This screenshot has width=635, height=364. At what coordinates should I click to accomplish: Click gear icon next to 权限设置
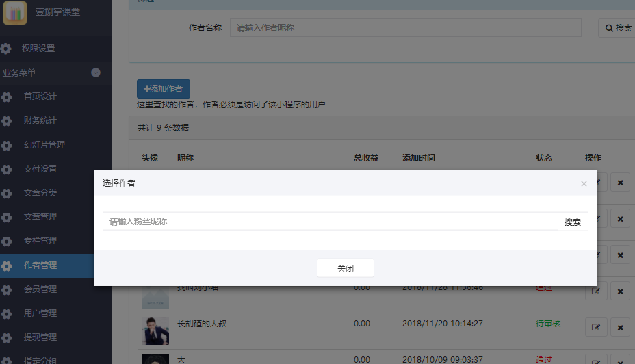click(6, 49)
